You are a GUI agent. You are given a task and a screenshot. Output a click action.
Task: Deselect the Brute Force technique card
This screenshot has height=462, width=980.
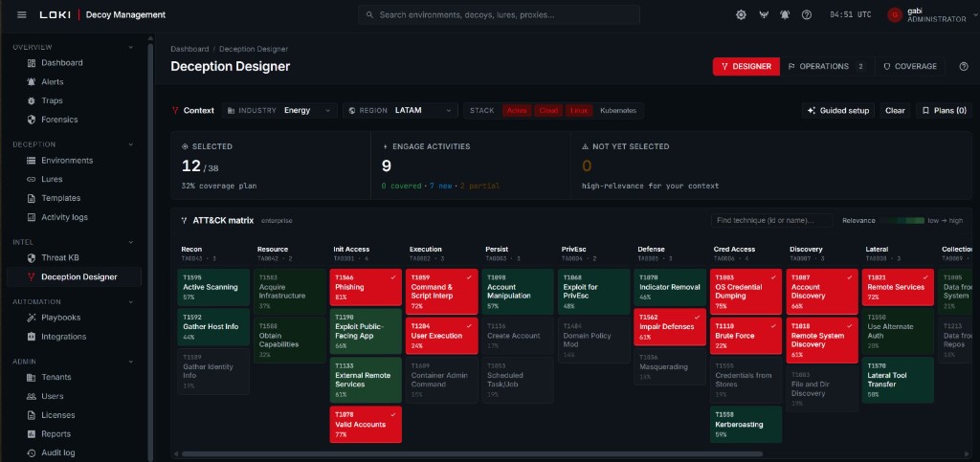(x=746, y=336)
